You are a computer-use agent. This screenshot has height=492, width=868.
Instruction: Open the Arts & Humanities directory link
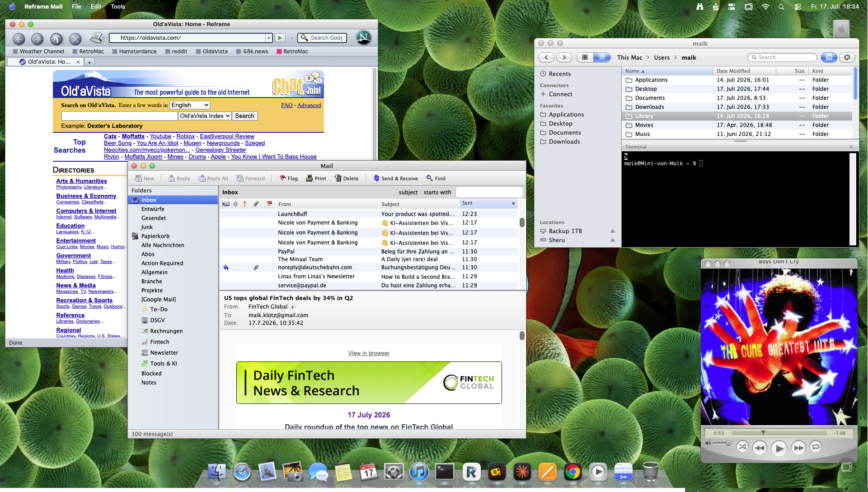click(x=82, y=181)
